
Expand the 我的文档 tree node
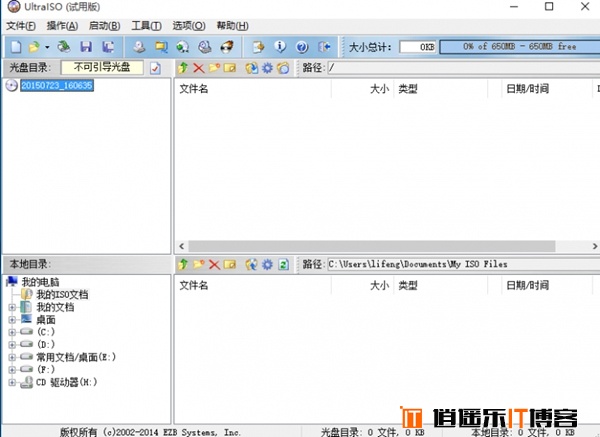pyautogui.click(x=12, y=307)
